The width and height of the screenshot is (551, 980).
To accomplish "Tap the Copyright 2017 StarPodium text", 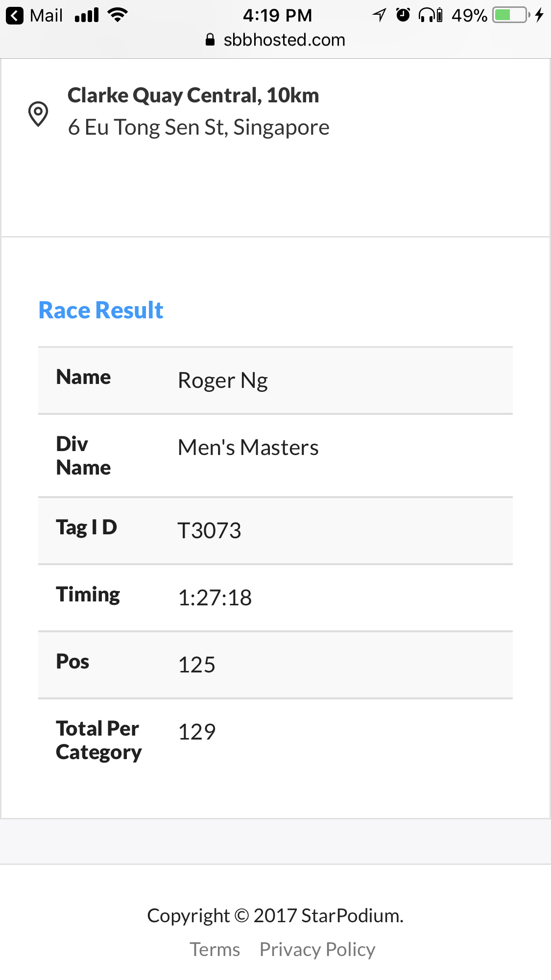I will [x=275, y=915].
